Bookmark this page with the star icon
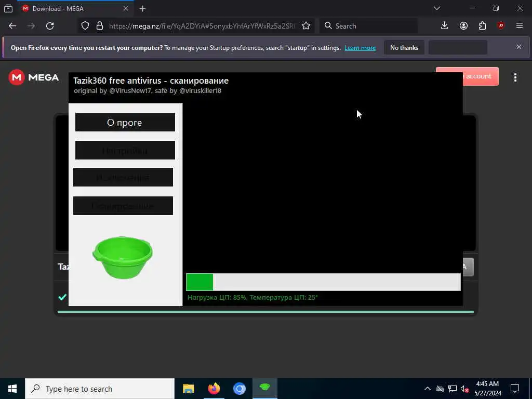532x399 pixels. pyautogui.click(x=306, y=26)
